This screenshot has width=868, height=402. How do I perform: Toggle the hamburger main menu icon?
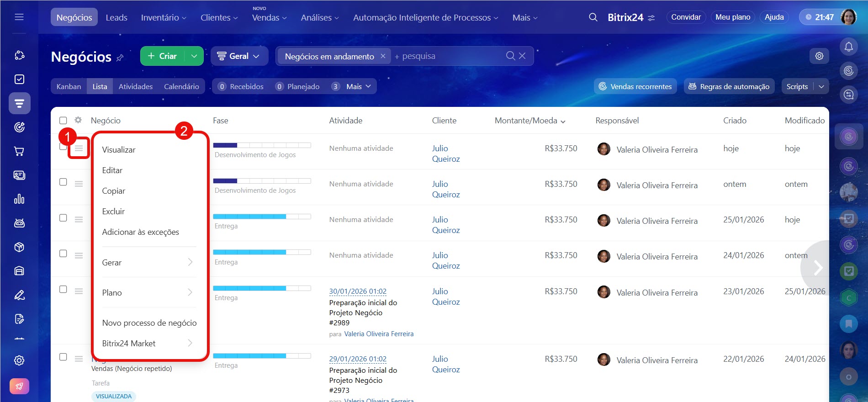pyautogui.click(x=19, y=17)
